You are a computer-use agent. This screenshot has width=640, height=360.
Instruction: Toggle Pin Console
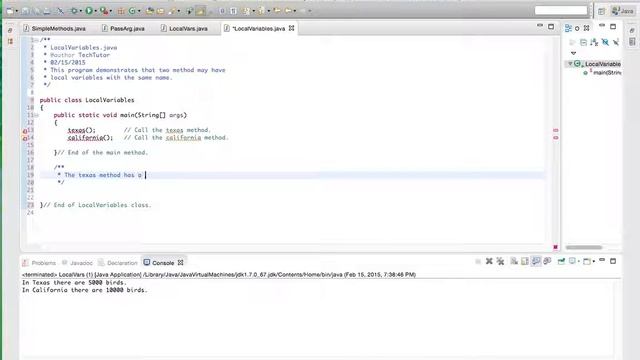(x=561, y=261)
